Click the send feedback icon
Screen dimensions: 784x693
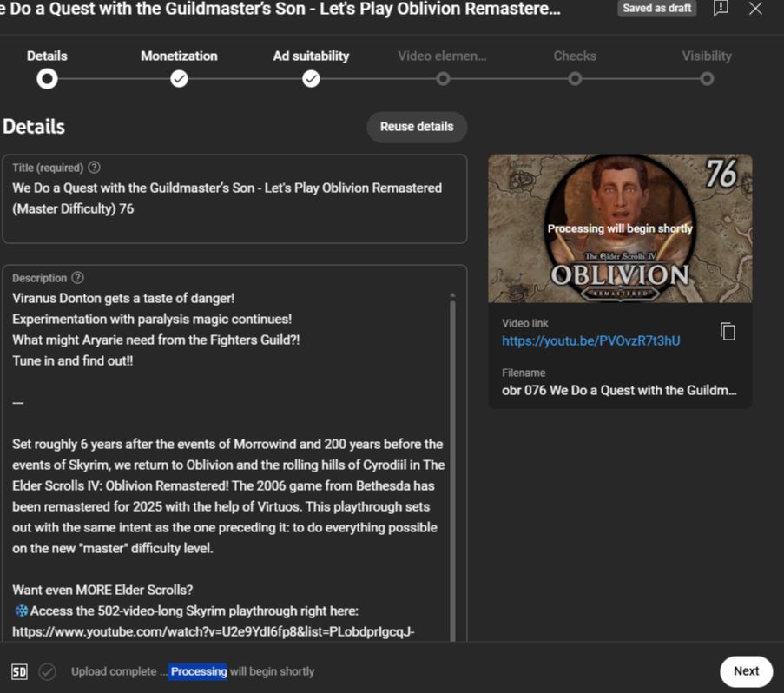click(721, 8)
